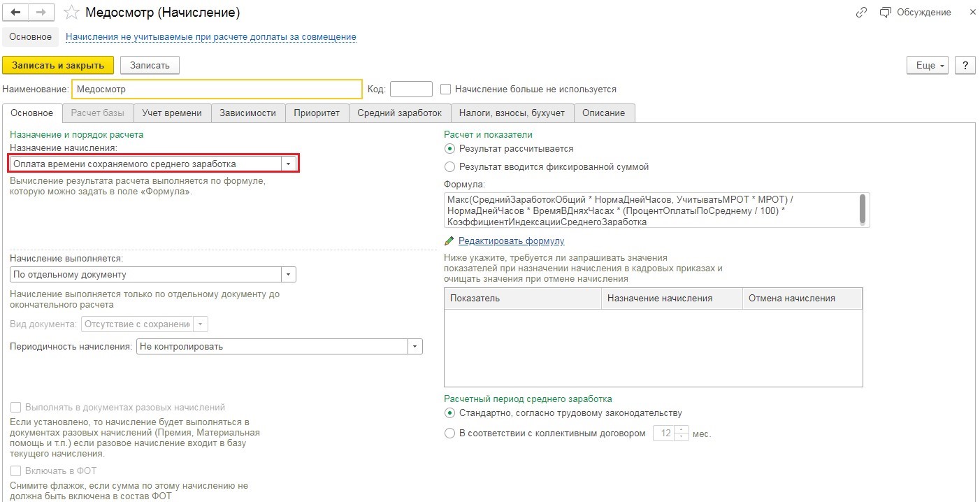Expand 'Назначение начисления' dropdown
980x502 pixels.
pos(287,164)
